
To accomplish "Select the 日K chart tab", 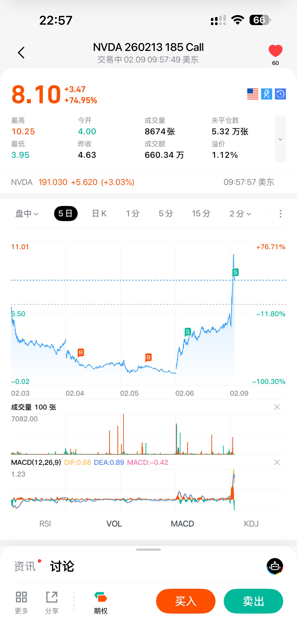I will (x=99, y=214).
